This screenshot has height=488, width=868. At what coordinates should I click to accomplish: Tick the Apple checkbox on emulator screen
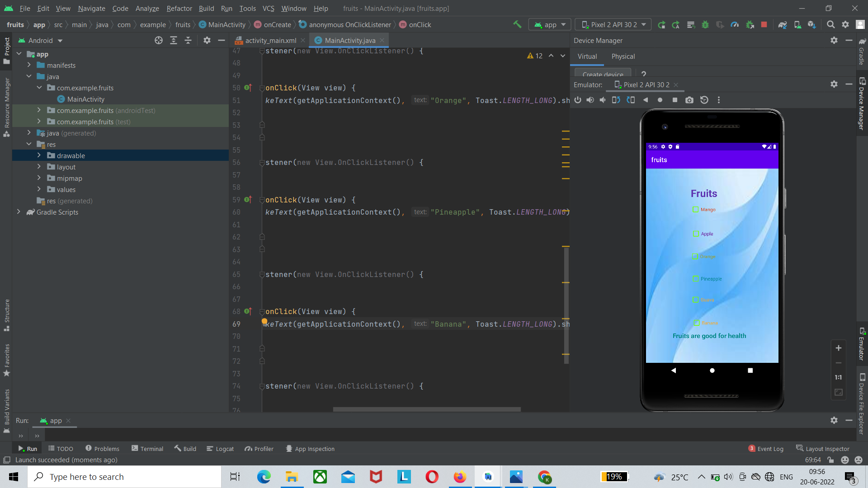click(x=695, y=234)
